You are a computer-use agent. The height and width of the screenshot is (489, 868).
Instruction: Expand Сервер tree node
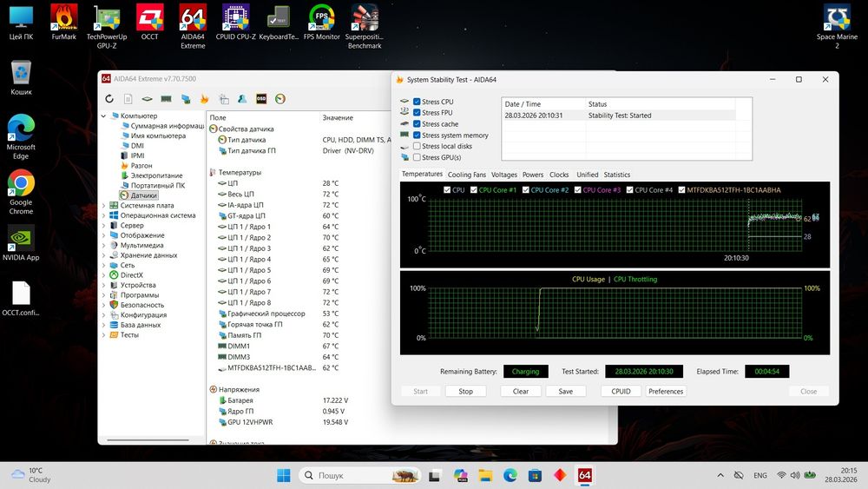pyautogui.click(x=103, y=226)
